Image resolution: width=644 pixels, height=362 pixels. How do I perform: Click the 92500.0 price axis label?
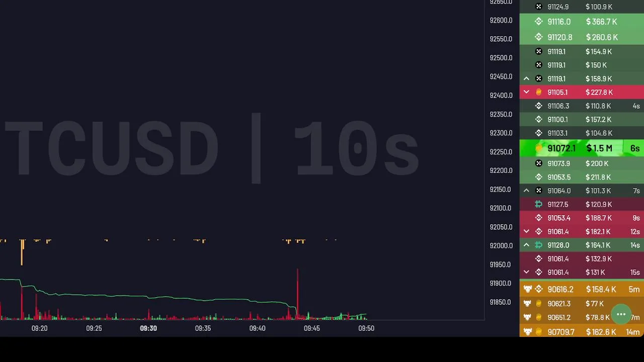click(501, 58)
